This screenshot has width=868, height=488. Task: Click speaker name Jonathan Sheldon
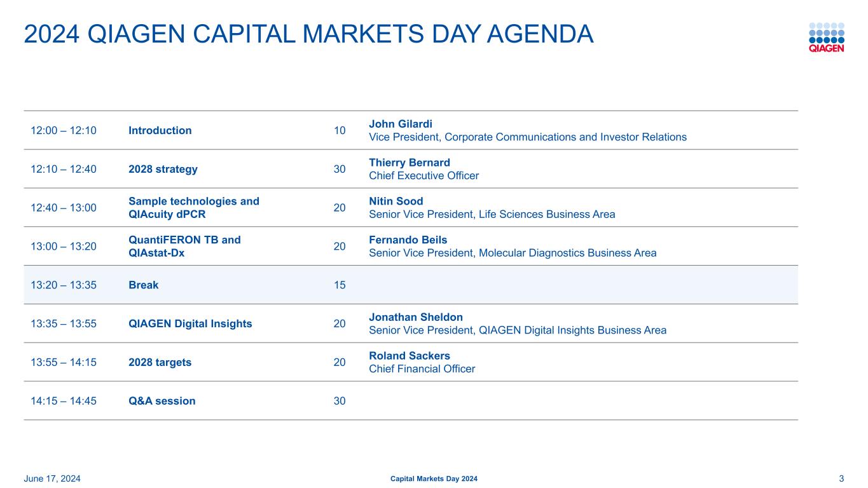[415, 317]
